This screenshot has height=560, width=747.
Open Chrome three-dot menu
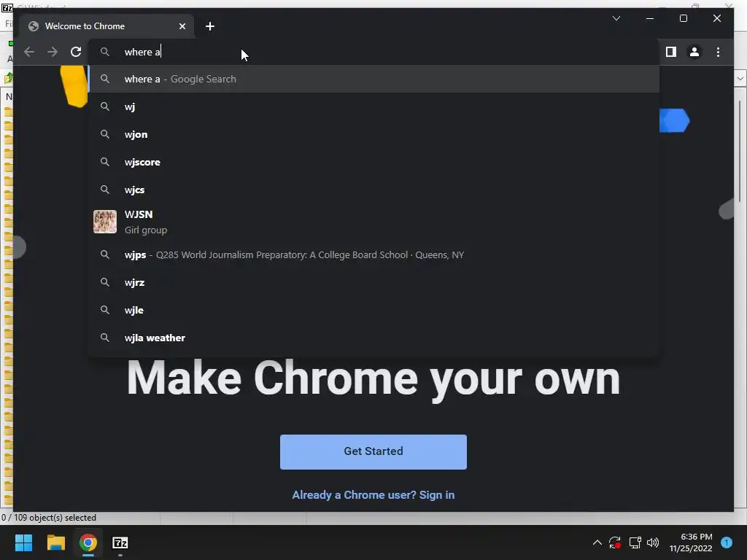pos(718,52)
